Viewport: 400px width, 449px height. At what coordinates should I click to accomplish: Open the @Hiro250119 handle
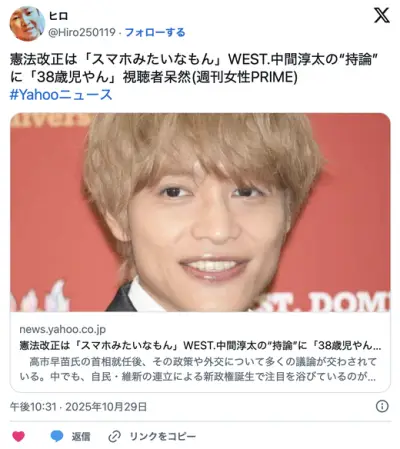[x=82, y=32]
